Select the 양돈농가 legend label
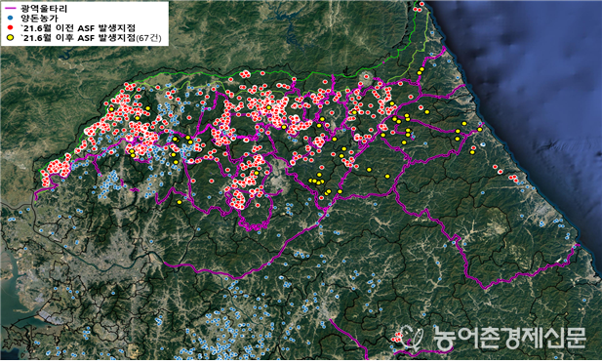This screenshot has width=602, height=364. [x=39, y=18]
